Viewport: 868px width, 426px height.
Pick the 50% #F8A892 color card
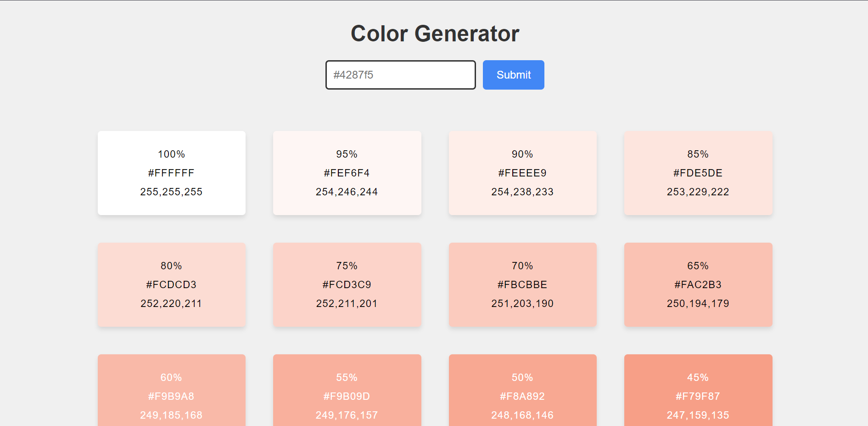tap(523, 390)
